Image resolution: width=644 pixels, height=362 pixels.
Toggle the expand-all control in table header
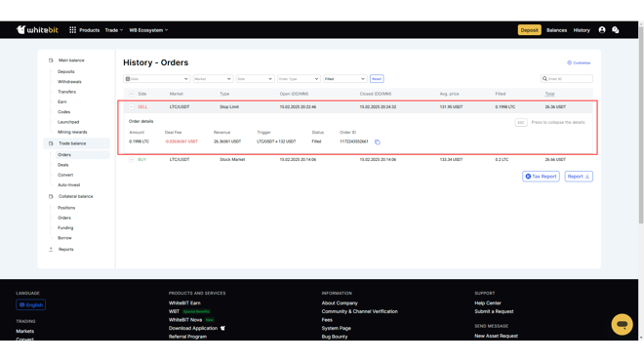click(132, 94)
